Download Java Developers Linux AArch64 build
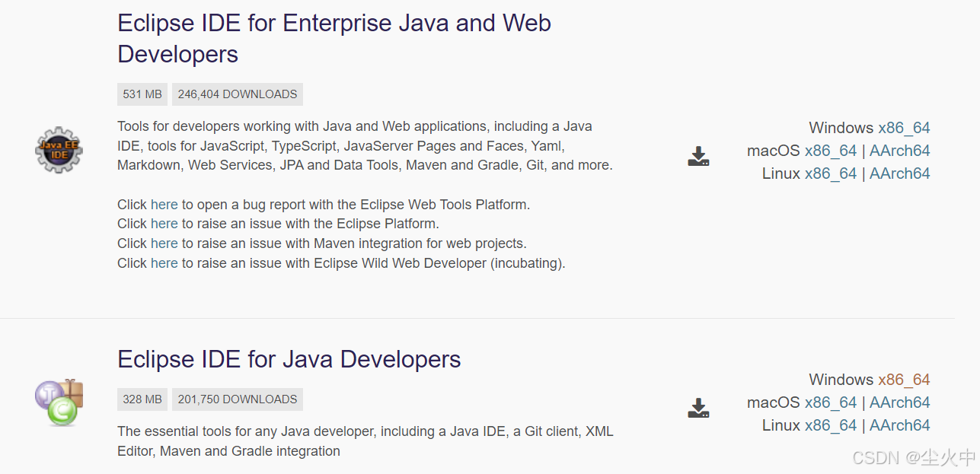980x474 pixels. click(x=900, y=425)
